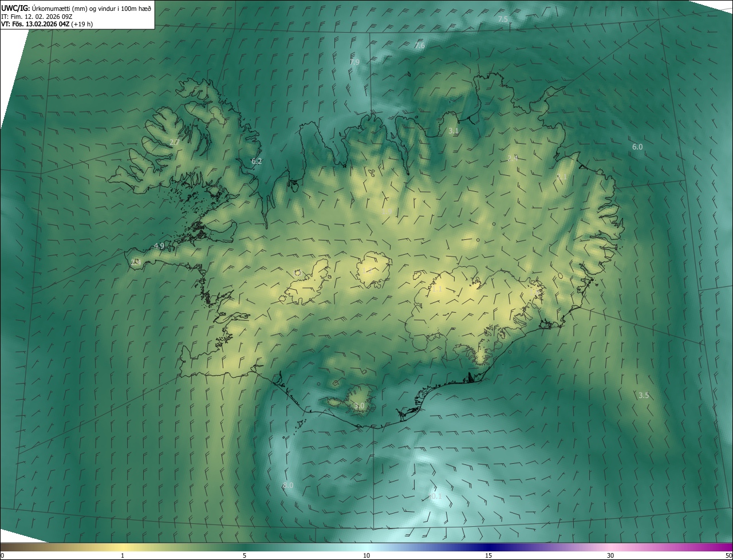Screen dimensions: 733x560
Task: Click the 0 tick on color scale
Action: (2, 555)
